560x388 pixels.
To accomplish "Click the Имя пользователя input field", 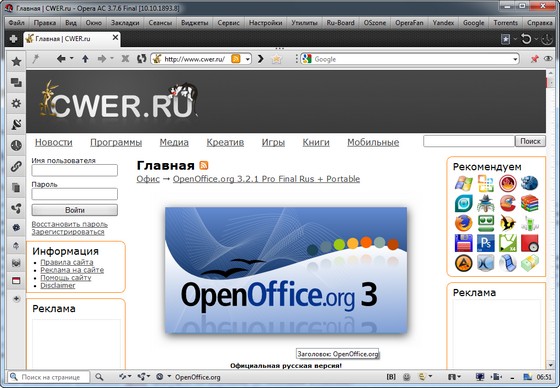I will click(75, 170).
